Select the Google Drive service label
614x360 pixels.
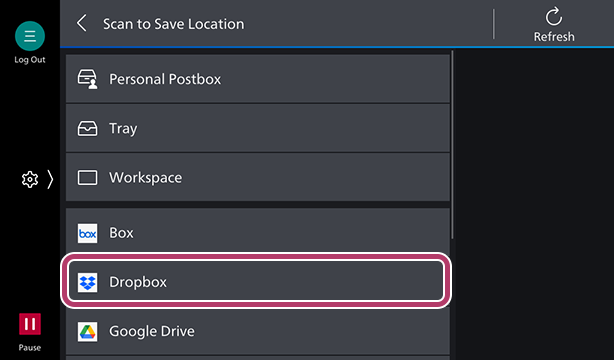152,331
